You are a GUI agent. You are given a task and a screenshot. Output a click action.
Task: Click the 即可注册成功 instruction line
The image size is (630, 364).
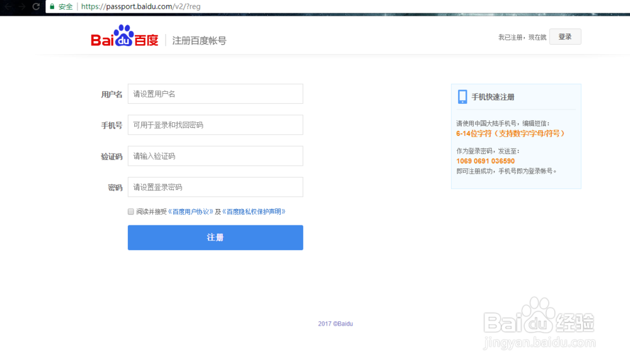coord(507,171)
